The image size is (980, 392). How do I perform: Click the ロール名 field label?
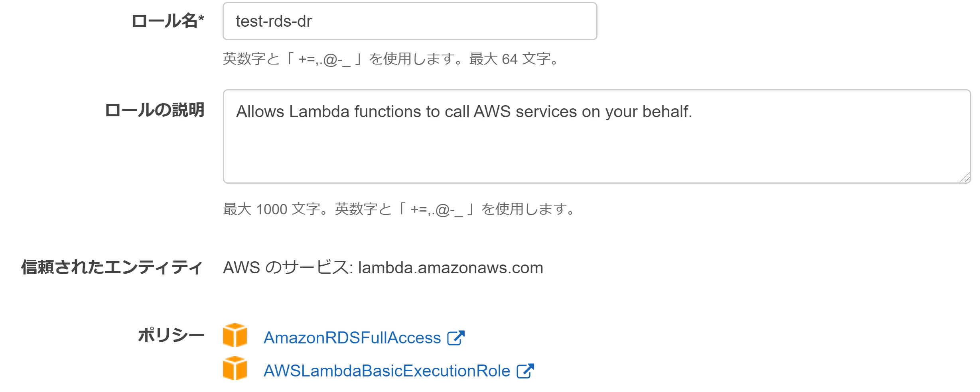[168, 21]
